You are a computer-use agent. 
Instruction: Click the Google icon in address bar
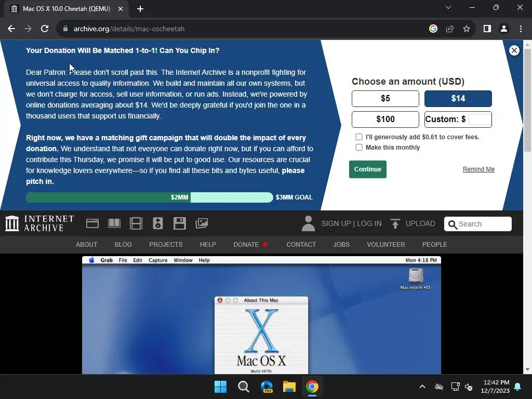[x=433, y=29]
